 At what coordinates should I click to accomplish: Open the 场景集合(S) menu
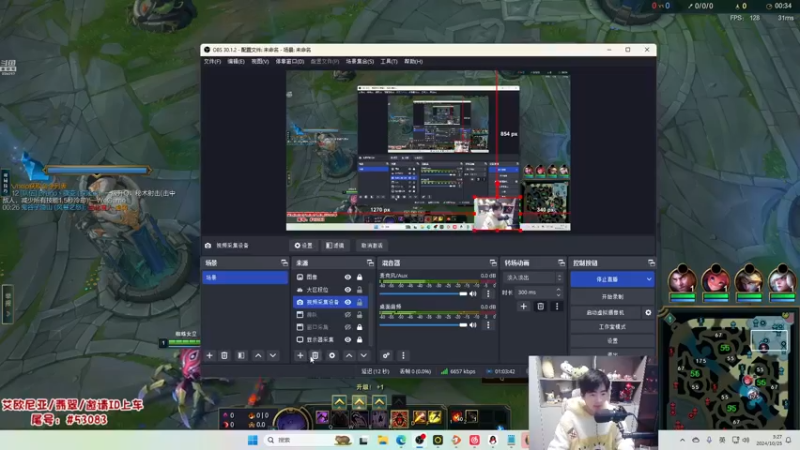(x=360, y=61)
